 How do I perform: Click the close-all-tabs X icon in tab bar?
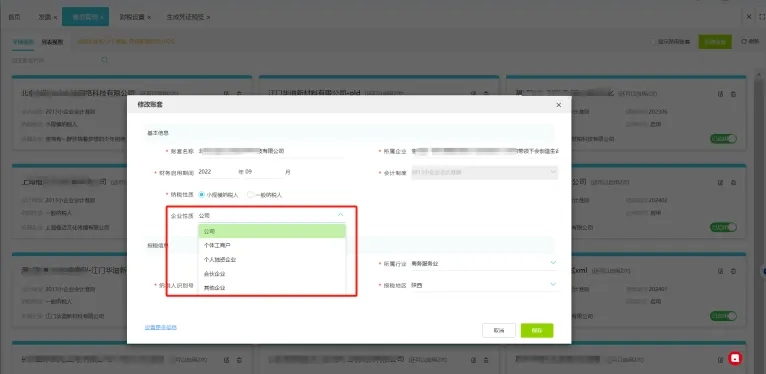pos(749,17)
